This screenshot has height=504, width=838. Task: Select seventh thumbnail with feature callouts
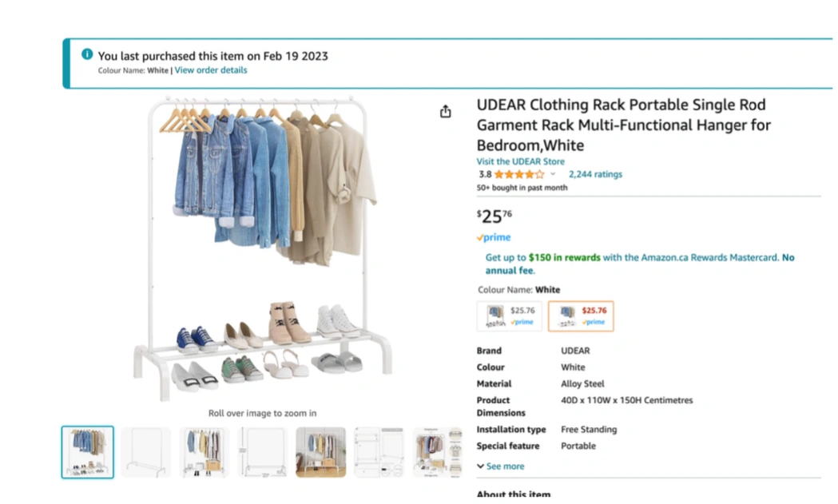coord(437,451)
